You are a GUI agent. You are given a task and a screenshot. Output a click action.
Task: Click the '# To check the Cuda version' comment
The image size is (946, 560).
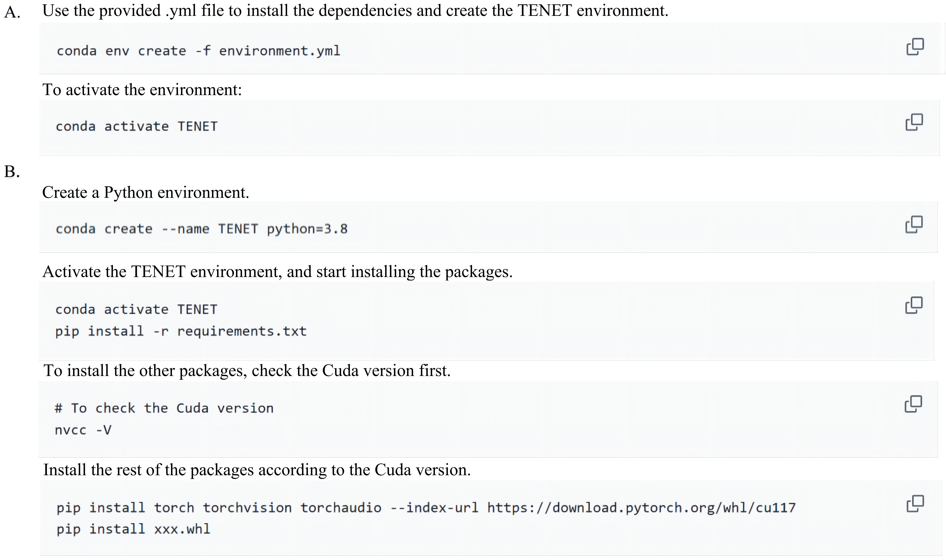click(164, 408)
